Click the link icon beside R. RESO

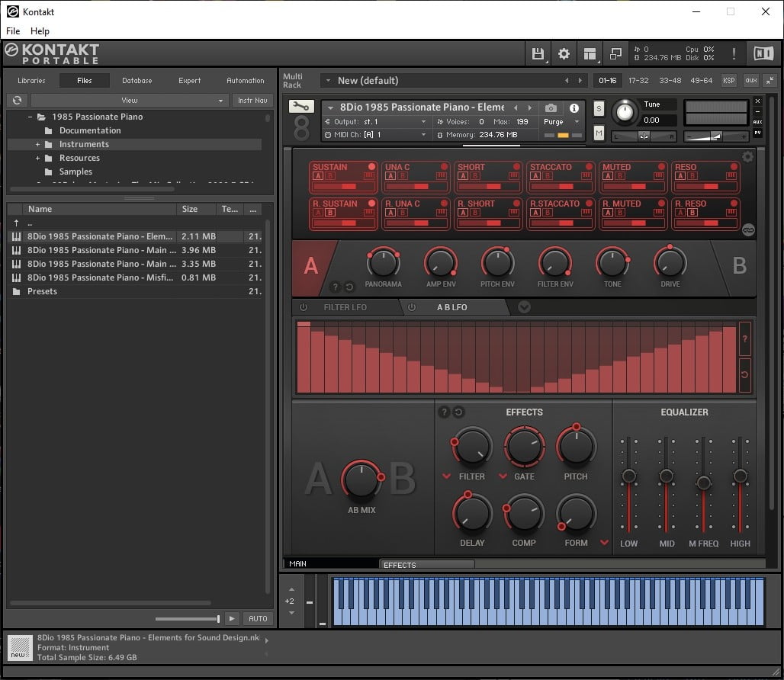tap(748, 229)
